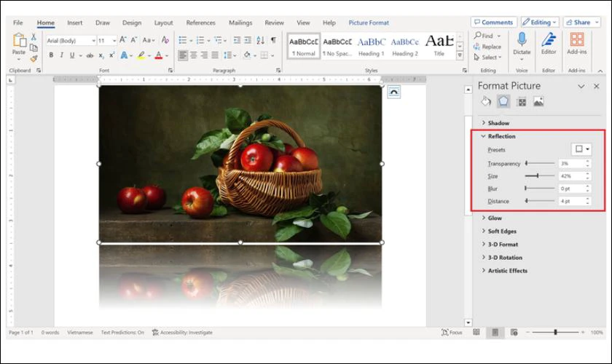The height and width of the screenshot is (364, 612).
Task: Collapse the Reflection section
Action: point(498,136)
